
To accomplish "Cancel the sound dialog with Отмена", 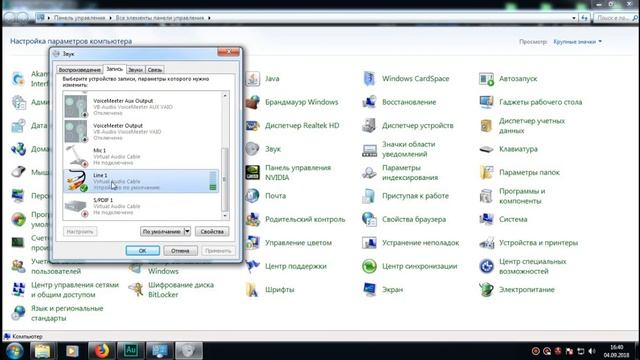I will tap(180, 251).
